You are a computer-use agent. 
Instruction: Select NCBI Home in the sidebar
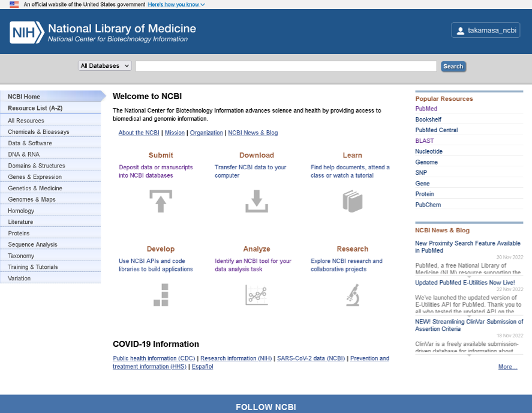point(51,97)
